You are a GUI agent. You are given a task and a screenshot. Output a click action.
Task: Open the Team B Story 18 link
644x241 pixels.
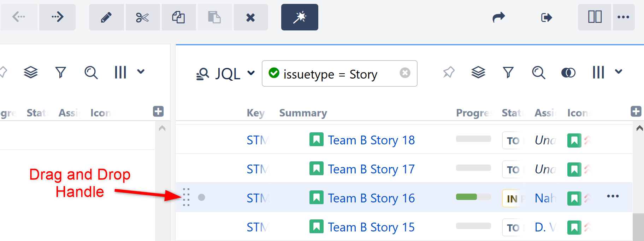click(371, 140)
